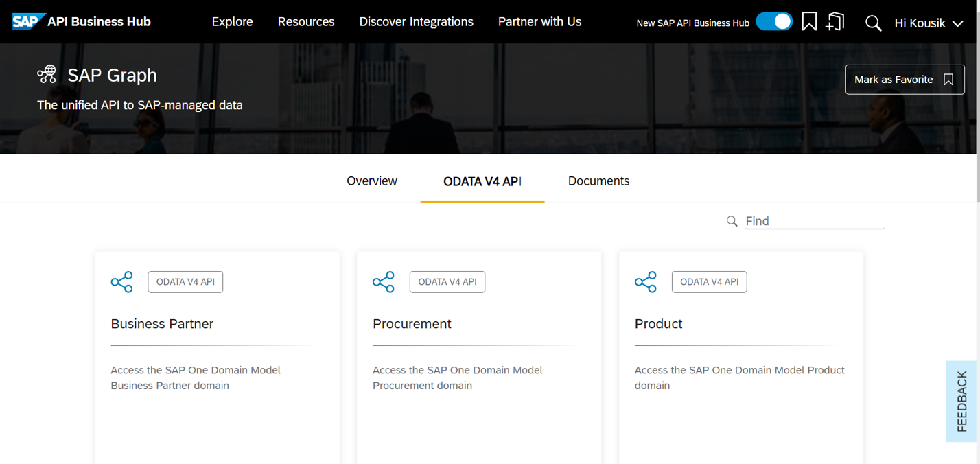This screenshot has height=464, width=980.
Task: Open bookmarks icon in top bar
Action: 809,21
